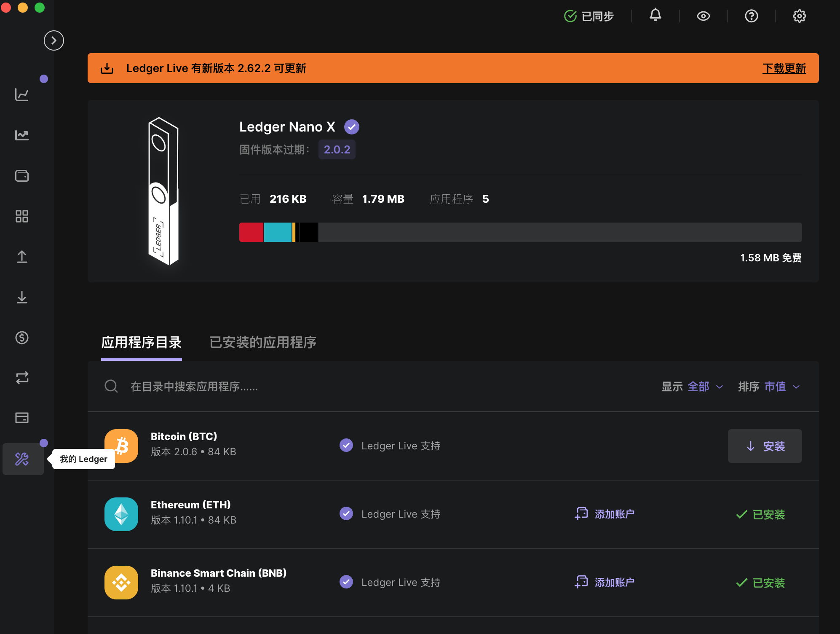Screen dimensions: 840x634
Task: Expand the sidebar with the arrow button
Action: (x=54, y=40)
